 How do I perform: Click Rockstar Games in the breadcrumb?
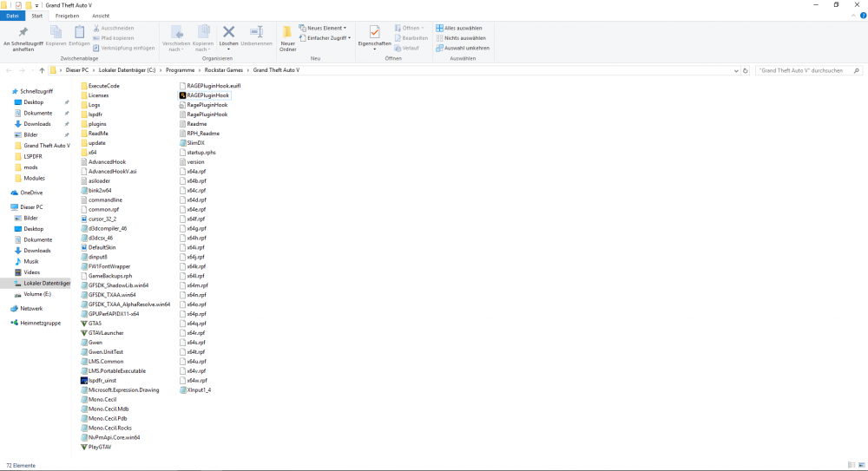point(224,70)
